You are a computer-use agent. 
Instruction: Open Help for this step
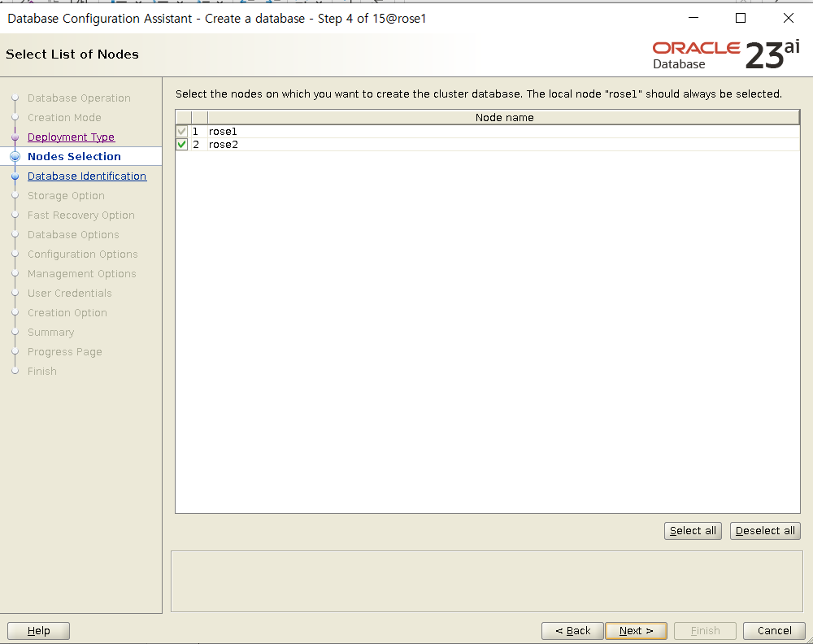click(x=38, y=630)
